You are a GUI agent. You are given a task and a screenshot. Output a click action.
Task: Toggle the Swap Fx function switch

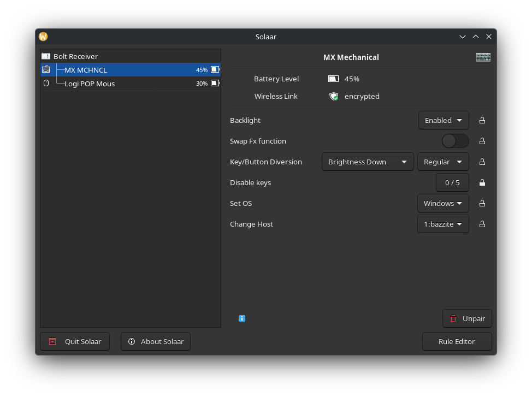pos(455,141)
